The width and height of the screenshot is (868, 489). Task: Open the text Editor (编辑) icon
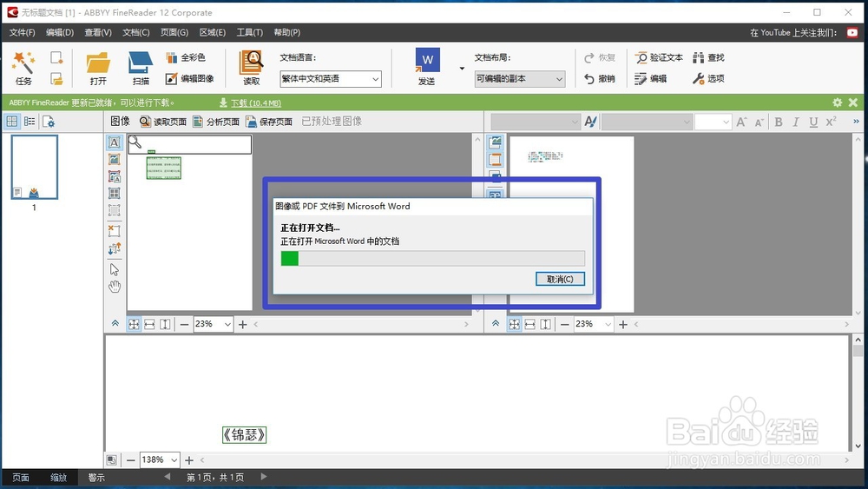pos(650,79)
